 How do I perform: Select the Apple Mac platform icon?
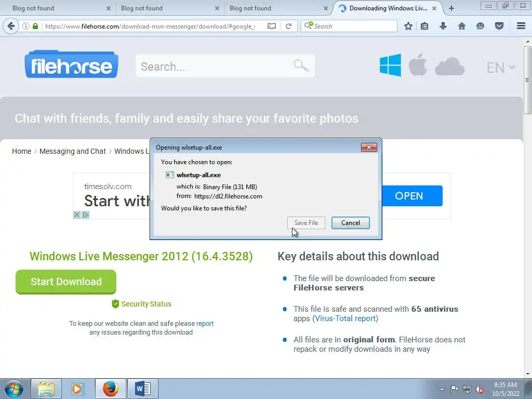pyautogui.click(x=418, y=64)
